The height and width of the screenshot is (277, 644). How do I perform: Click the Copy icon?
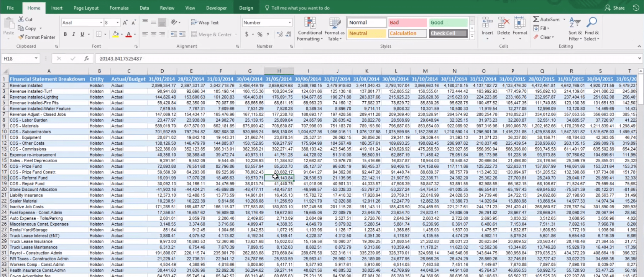coord(21,28)
